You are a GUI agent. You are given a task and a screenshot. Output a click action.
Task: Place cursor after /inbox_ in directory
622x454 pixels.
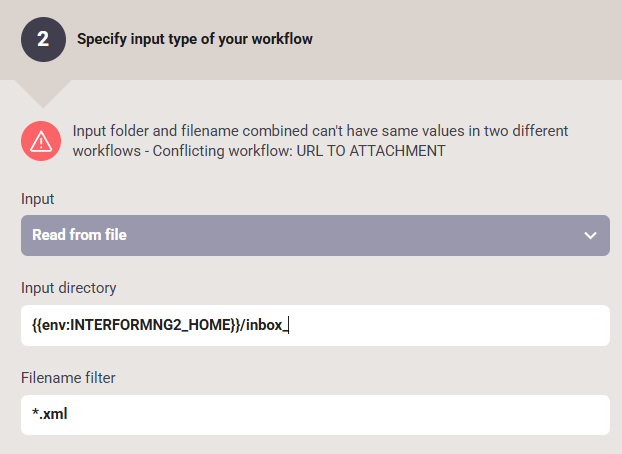[x=288, y=325]
